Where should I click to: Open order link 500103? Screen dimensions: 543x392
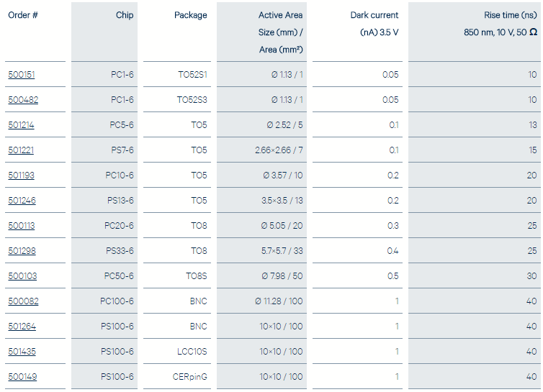pyautogui.click(x=22, y=276)
